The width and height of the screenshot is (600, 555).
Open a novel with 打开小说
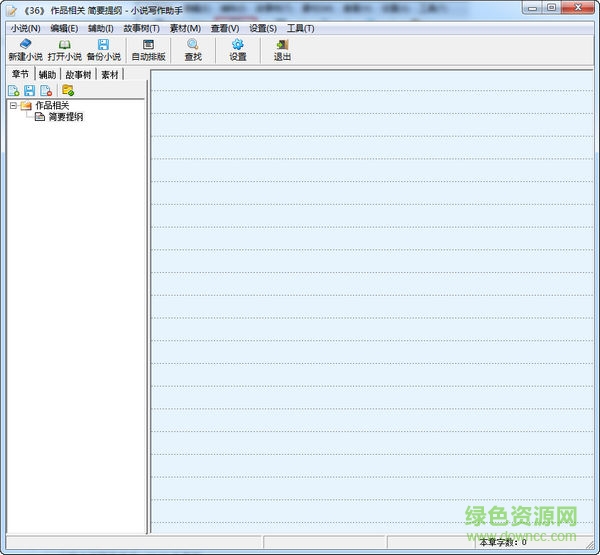tap(65, 50)
